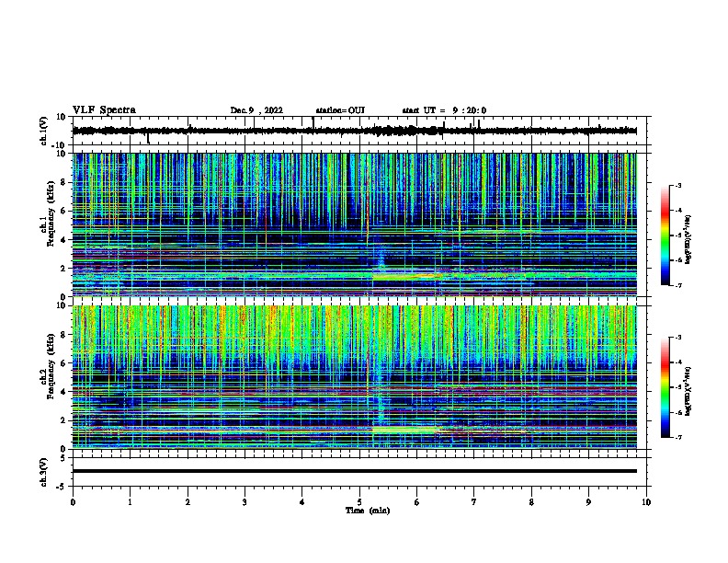728x563 pixels.
Task: Click the 'VLF Spectra' plot title
Action: click(104, 110)
